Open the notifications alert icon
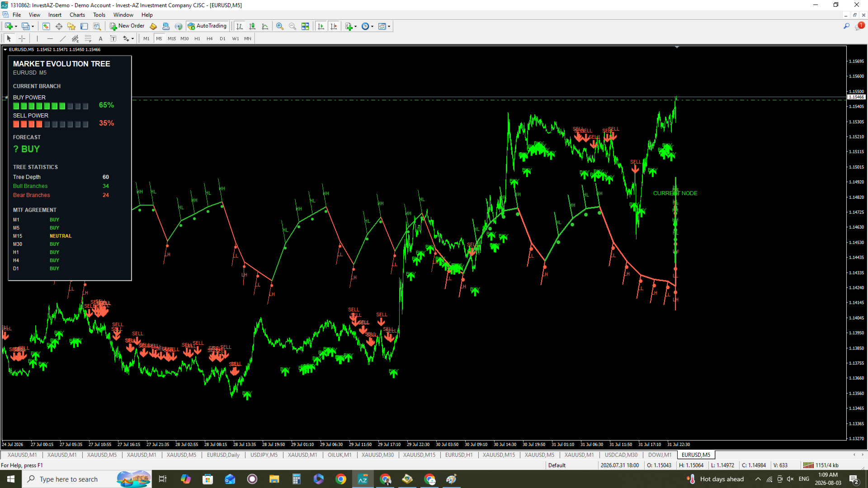The width and height of the screenshot is (868, 488). pos(859,26)
